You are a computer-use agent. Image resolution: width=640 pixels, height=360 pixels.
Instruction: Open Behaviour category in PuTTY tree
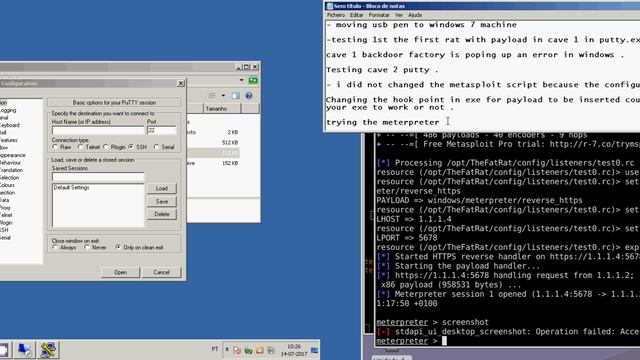[10, 162]
